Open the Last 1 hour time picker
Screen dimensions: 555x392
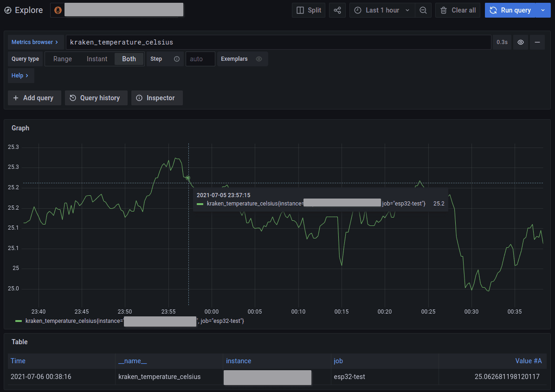tap(382, 10)
